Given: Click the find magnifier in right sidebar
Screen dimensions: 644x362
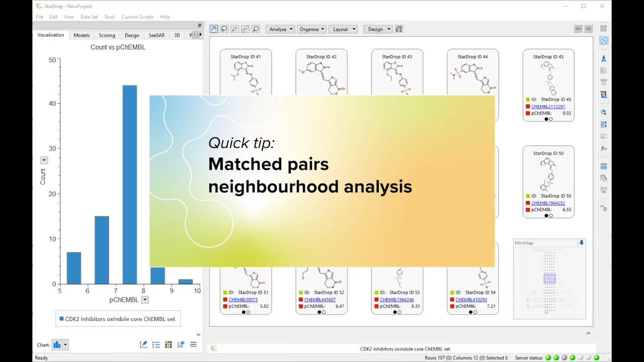Looking at the screenshot, I should 604,112.
